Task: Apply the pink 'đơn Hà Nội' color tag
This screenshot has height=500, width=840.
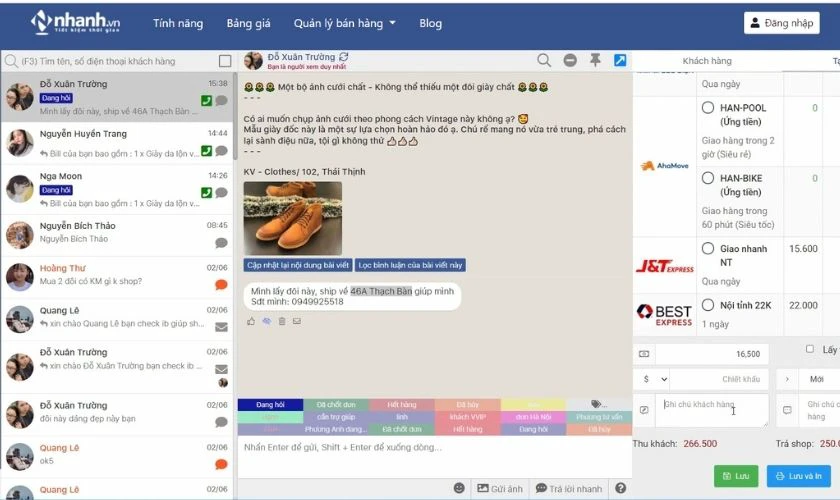Action: tap(533, 416)
